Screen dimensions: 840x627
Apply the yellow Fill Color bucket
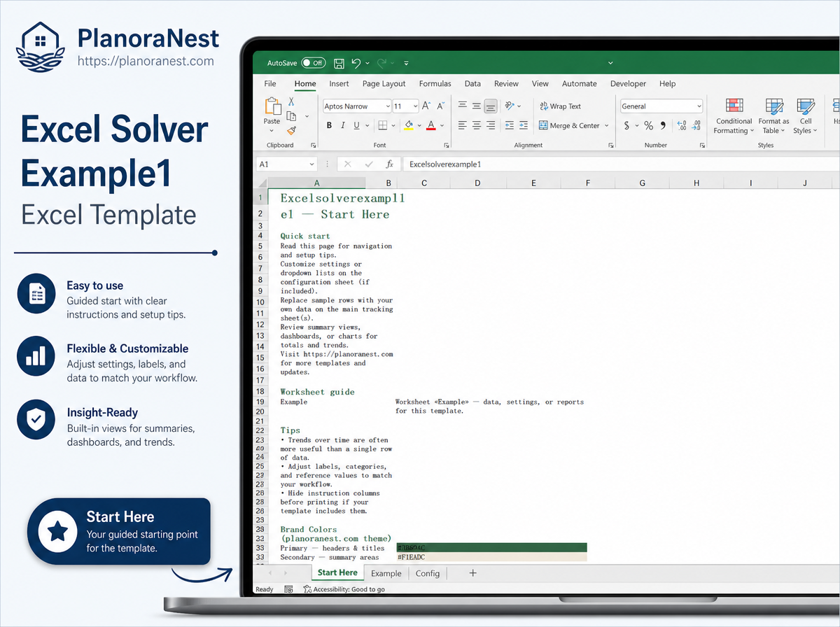(409, 126)
